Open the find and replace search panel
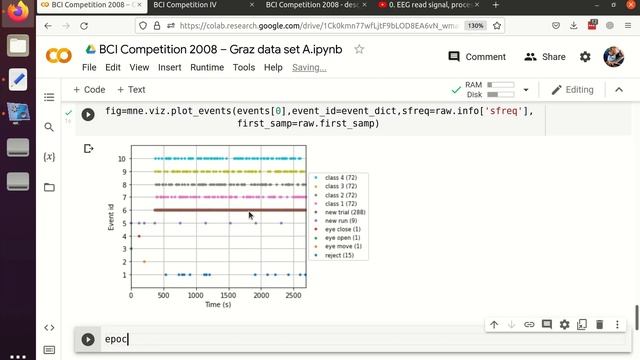Image resolution: width=640 pixels, height=360 pixels. coord(49,127)
